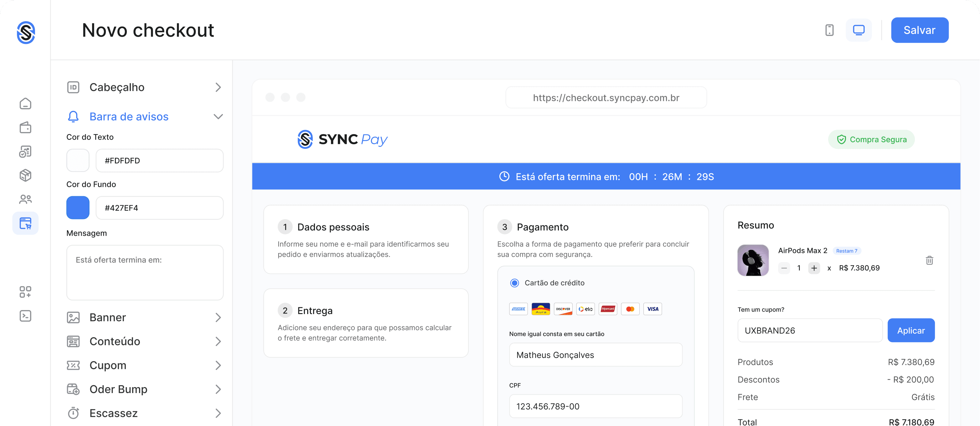Screen dimensions: 980x426
Task: Click the minus quantity button
Action: (x=784, y=268)
